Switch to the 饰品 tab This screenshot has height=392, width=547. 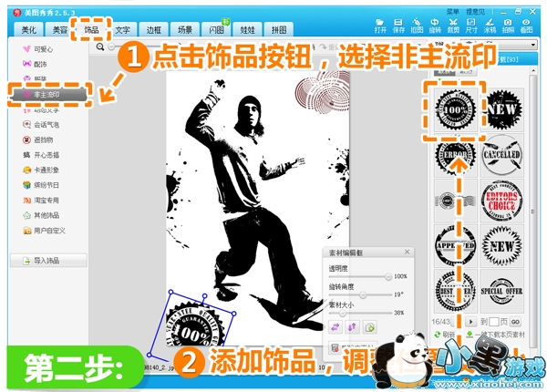[x=91, y=30]
